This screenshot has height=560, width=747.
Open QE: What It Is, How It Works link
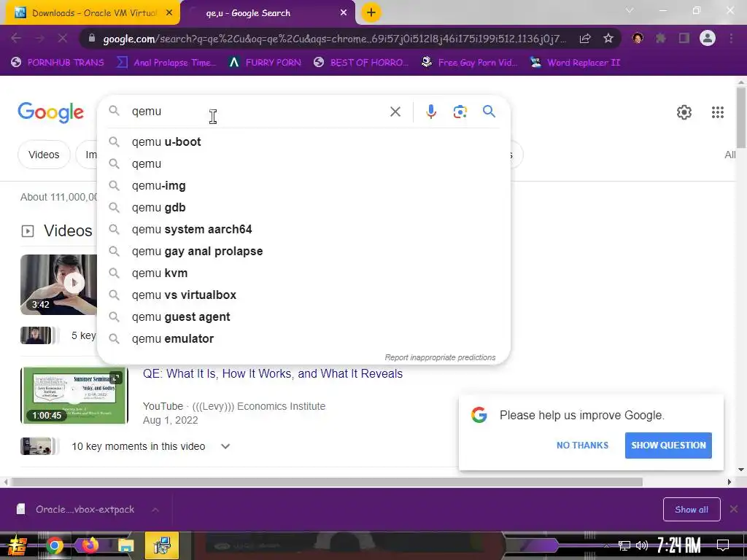coord(273,374)
